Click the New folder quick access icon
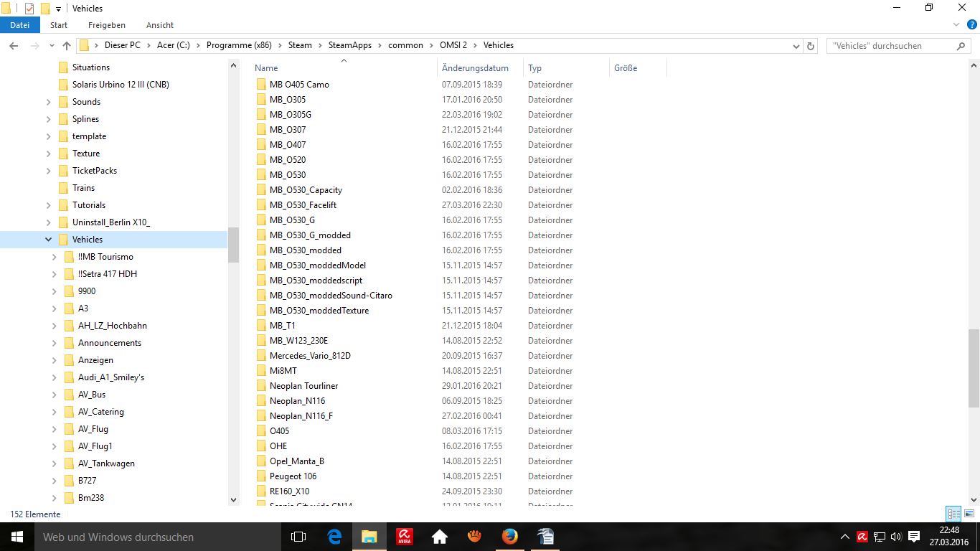 pyautogui.click(x=45, y=9)
